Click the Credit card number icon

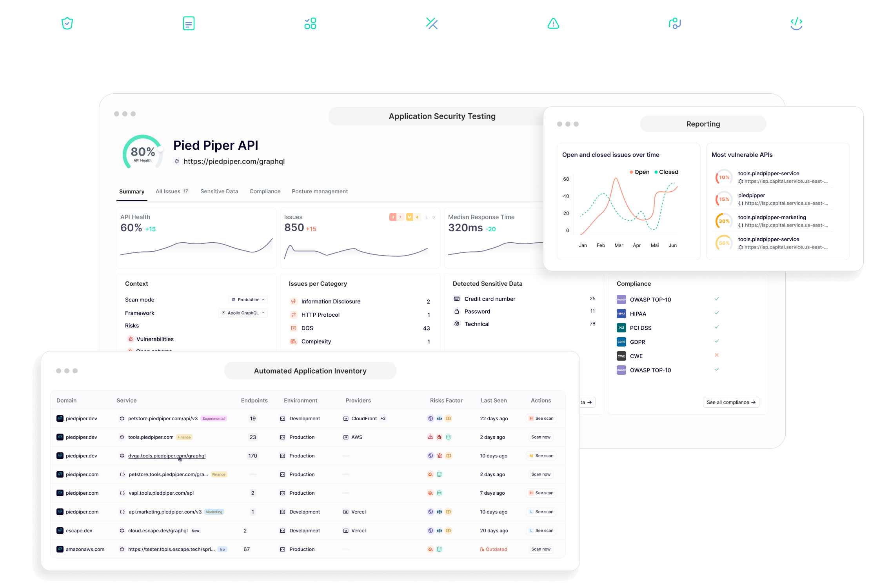[x=456, y=299]
